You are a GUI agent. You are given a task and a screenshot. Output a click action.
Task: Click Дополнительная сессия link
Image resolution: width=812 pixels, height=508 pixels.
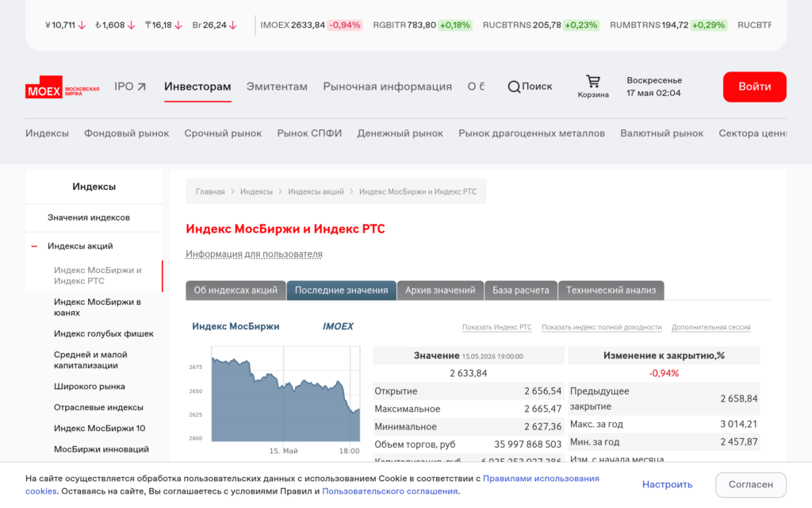[711, 327]
